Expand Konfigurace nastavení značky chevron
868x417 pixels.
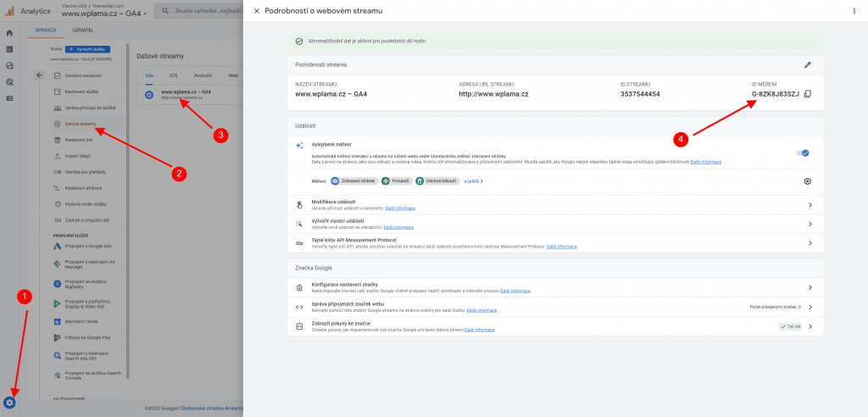(810, 287)
